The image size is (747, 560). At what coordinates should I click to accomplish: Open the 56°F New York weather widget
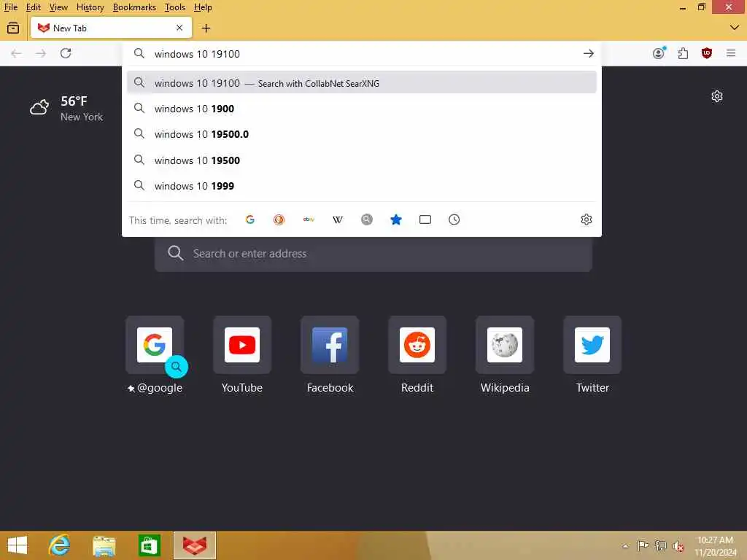[x=66, y=109]
